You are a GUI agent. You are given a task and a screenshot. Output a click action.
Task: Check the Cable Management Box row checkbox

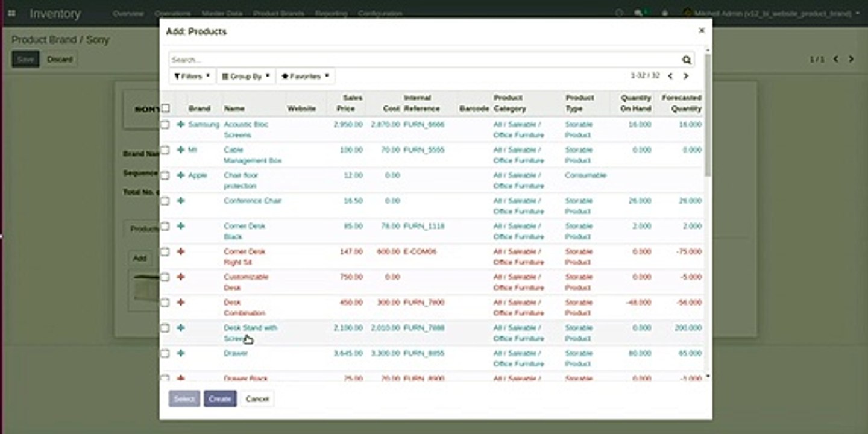coord(165,149)
